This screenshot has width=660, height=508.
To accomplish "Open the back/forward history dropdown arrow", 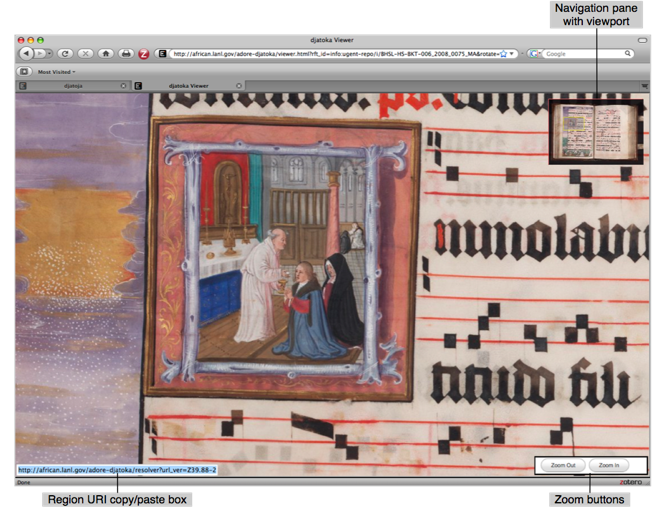I will coord(49,54).
